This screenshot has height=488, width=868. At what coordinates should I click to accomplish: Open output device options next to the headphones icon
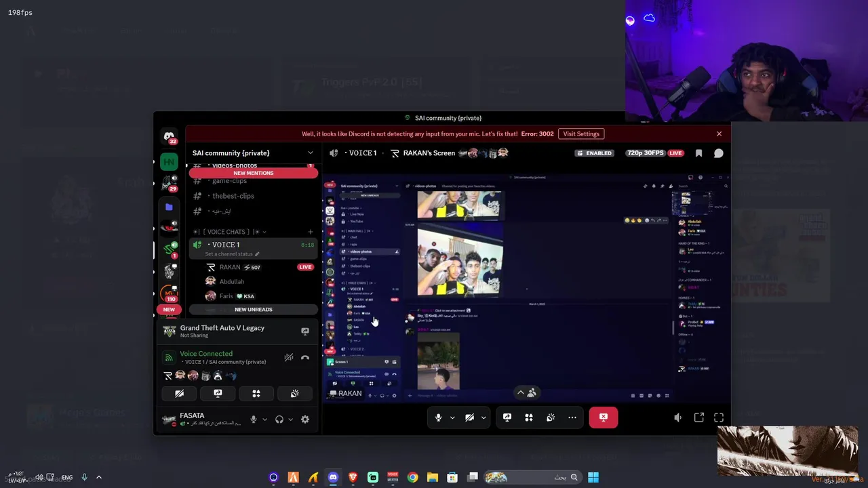[290, 420]
